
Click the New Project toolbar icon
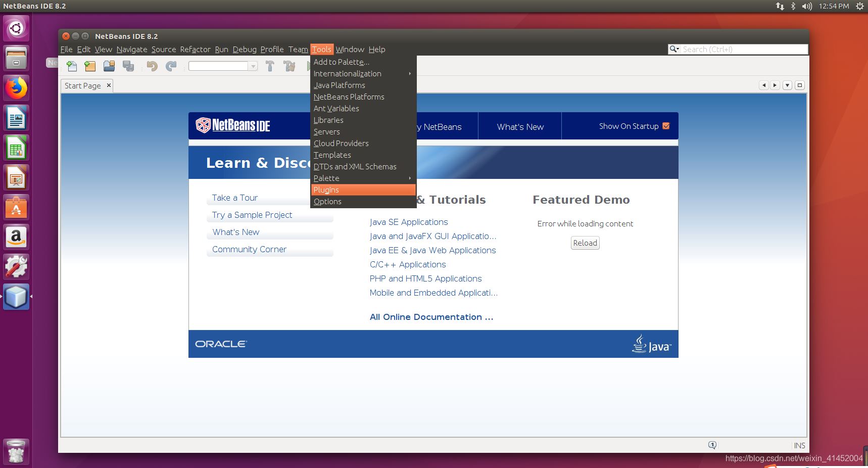pyautogui.click(x=90, y=66)
